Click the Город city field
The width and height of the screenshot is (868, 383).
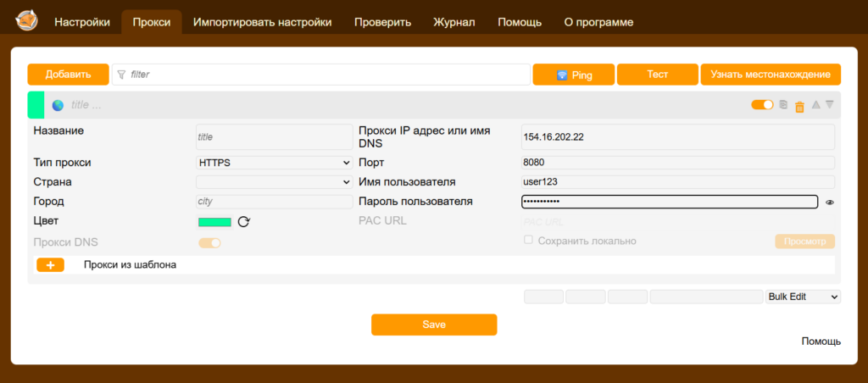274,202
